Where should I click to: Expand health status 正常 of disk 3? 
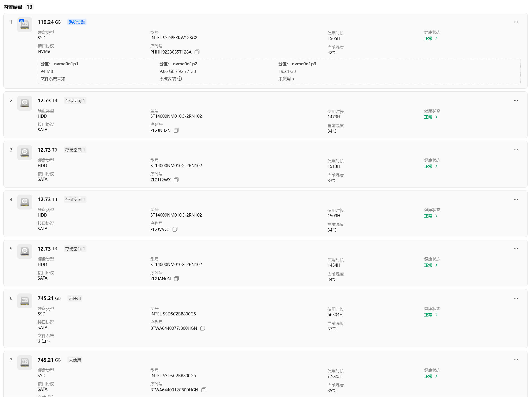pos(431,166)
